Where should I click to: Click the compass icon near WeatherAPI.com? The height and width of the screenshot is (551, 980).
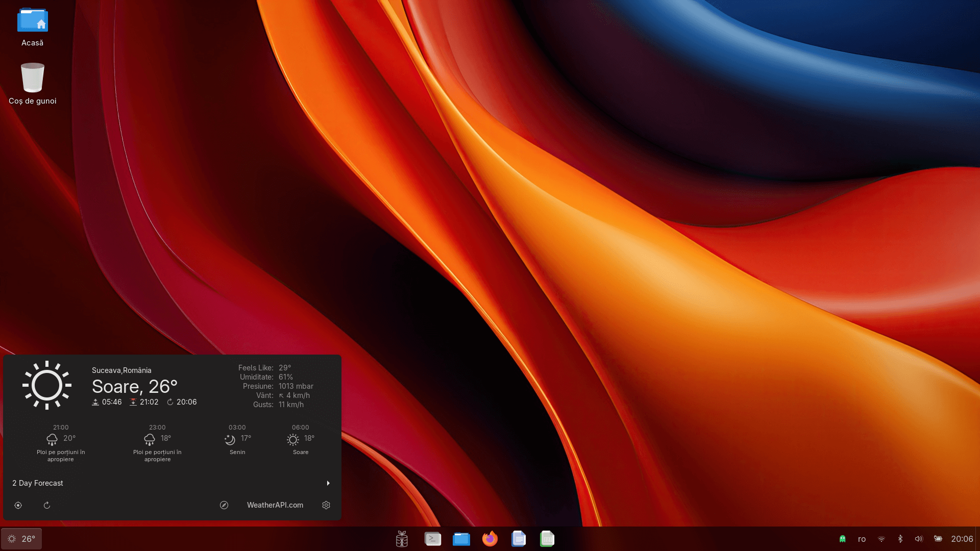(224, 505)
